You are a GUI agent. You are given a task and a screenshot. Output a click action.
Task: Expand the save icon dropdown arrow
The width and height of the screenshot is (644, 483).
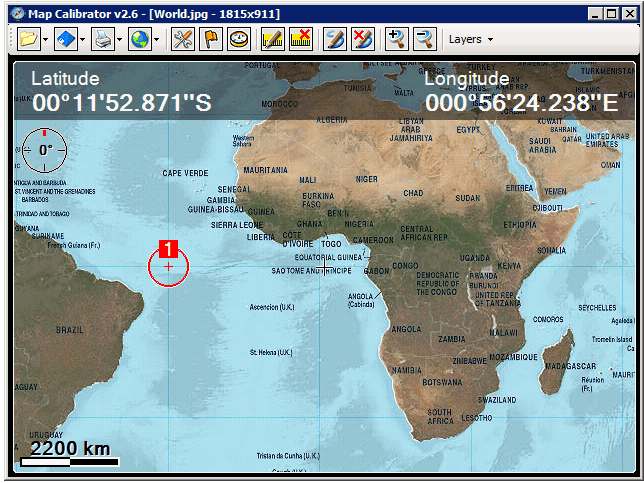click(82, 40)
